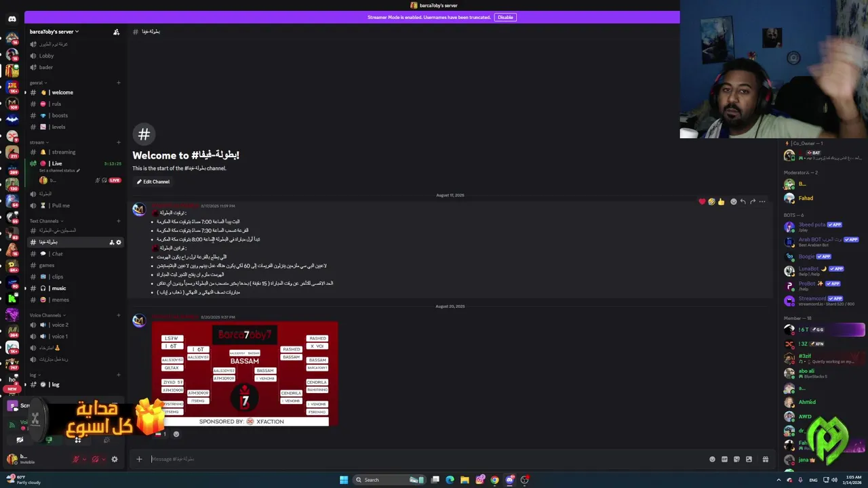Collapse the stream category
The image size is (868, 488).
39,142
